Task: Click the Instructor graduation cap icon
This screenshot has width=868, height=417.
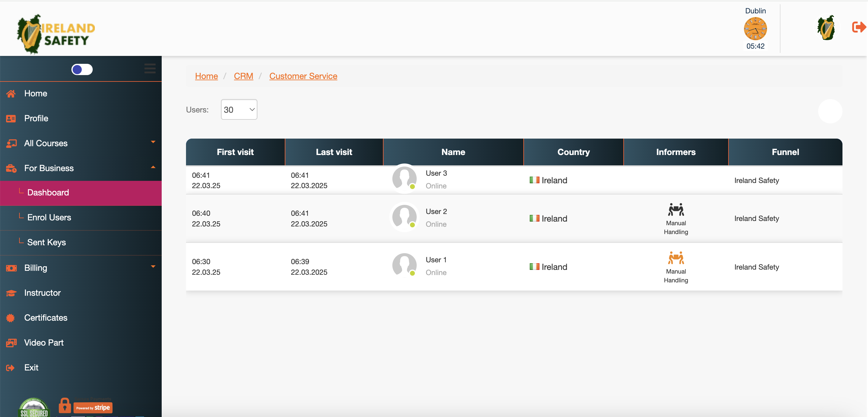Action: (x=11, y=293)
